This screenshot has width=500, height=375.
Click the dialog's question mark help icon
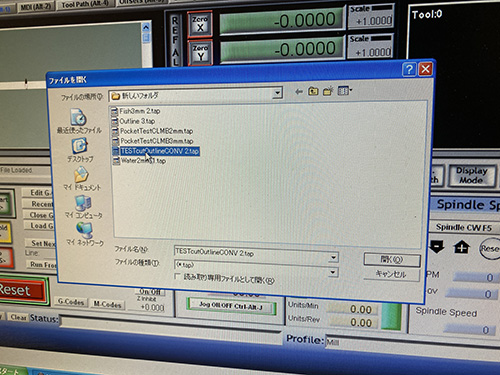pos(409,69)
